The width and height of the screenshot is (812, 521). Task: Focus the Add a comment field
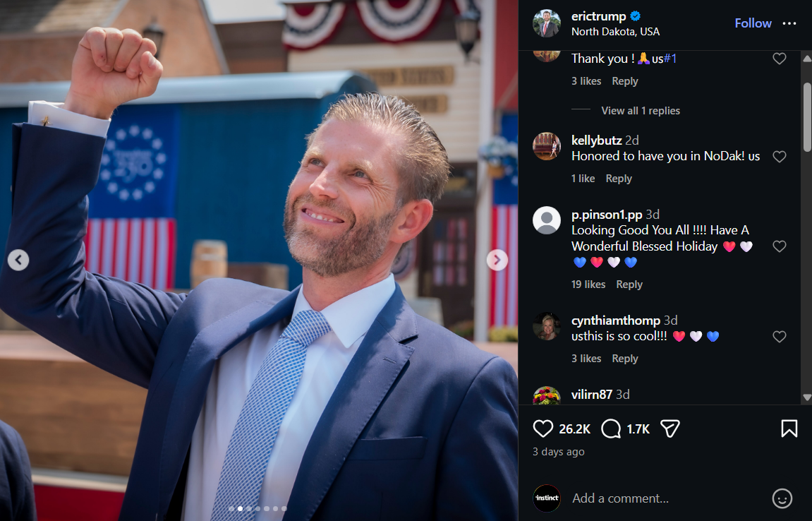668,498
